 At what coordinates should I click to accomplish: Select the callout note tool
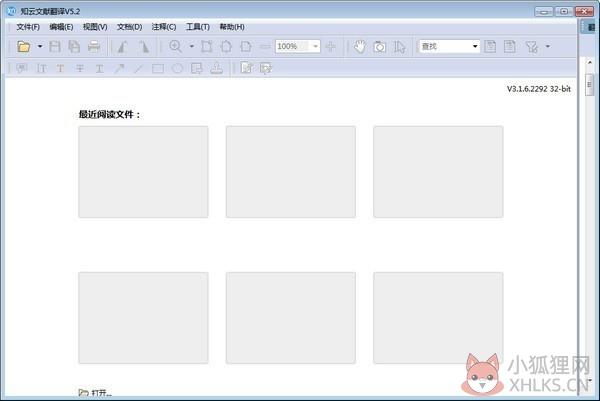coord(197,68)
